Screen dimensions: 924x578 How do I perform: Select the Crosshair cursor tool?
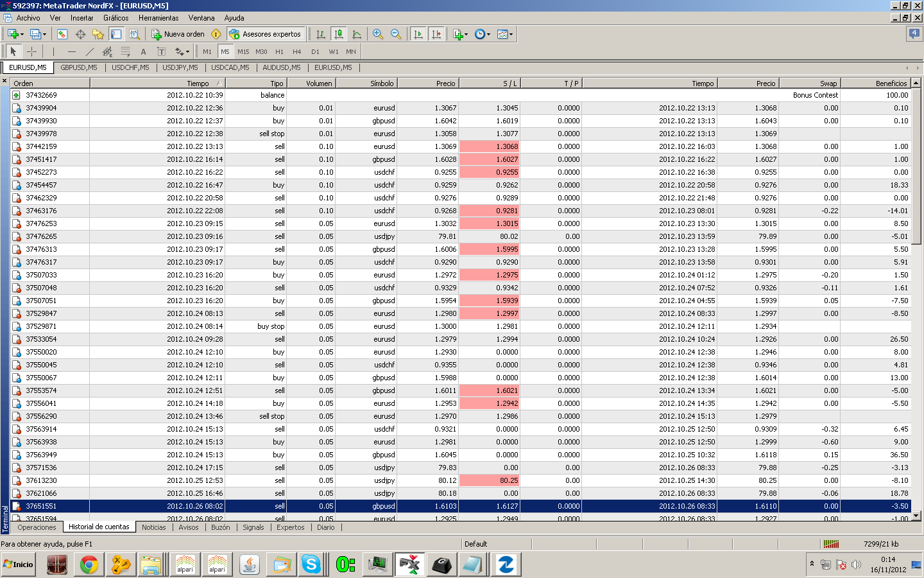[x=31, y=51]
